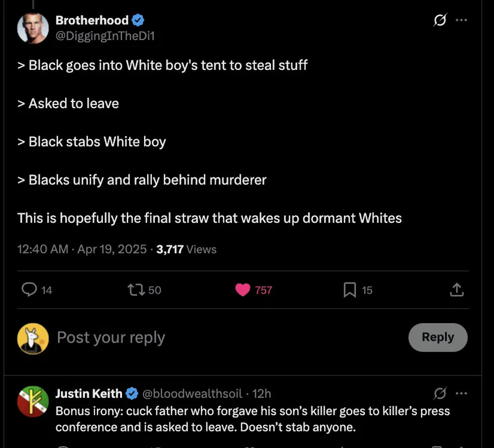
Task: Click the 12h timestamp on the reply
Action: (261, 394)
